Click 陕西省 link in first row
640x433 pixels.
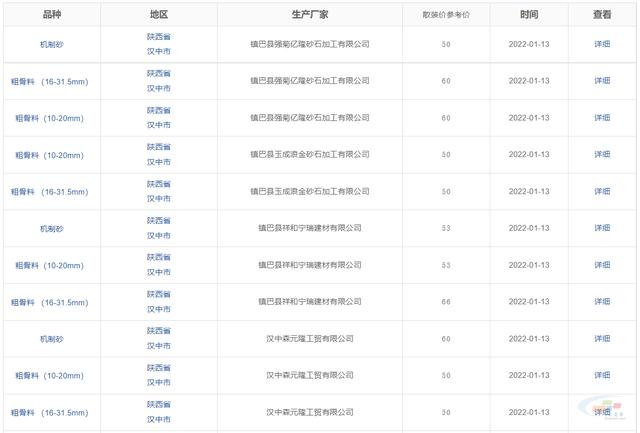(x=159, y=37)
